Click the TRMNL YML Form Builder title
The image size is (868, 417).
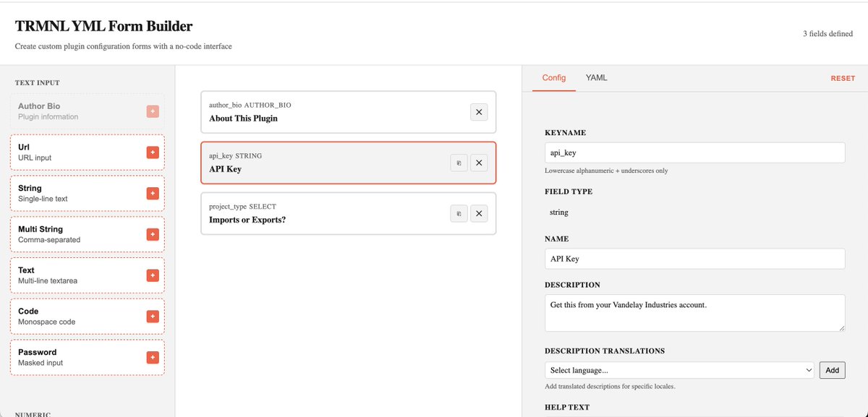point(104,27)
